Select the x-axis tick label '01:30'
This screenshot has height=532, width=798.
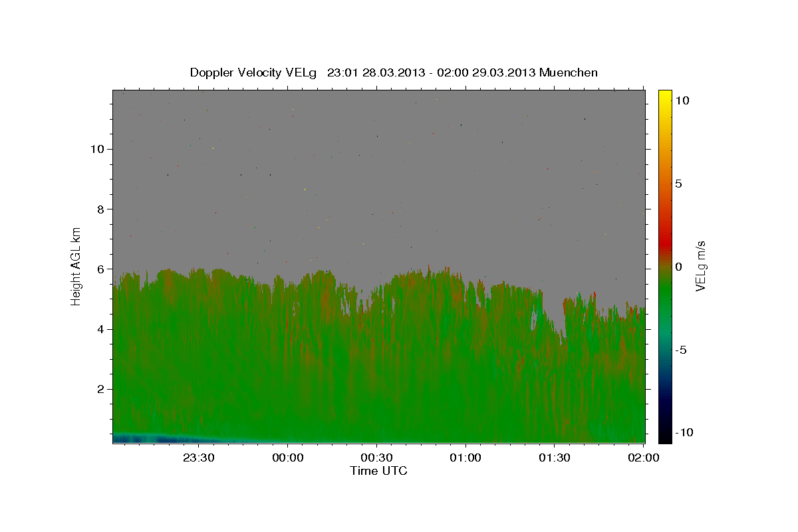coord(555,458)
